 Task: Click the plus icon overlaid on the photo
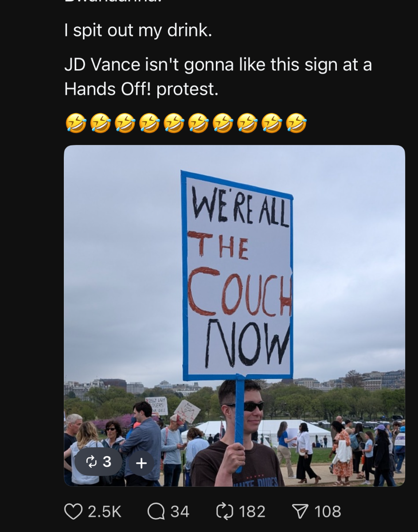point(141,463)
